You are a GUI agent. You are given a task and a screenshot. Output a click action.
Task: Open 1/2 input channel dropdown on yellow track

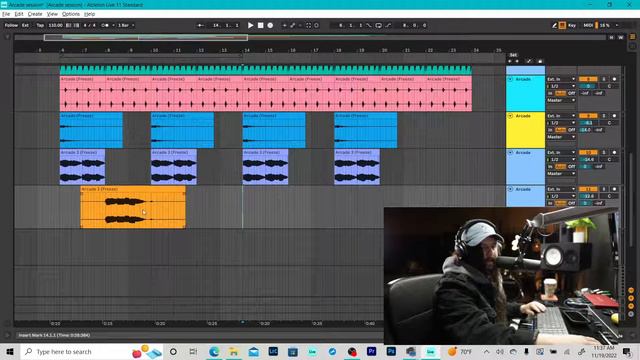561,123
